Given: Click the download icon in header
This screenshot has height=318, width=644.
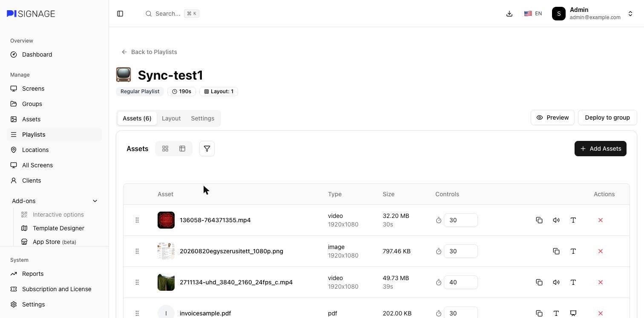Looking at the screenshot, I should click(x=509, y=14).
